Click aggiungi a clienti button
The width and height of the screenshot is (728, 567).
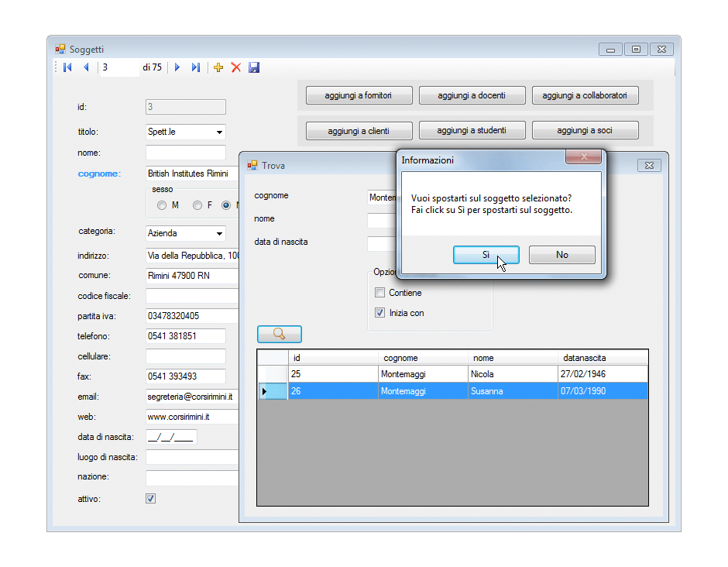click(x=359, y=130)
